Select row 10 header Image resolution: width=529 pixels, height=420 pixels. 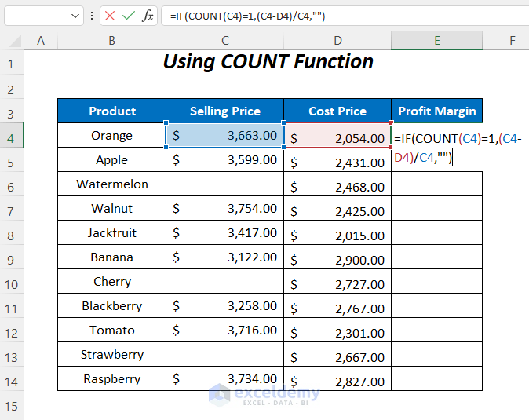(11, 282)
